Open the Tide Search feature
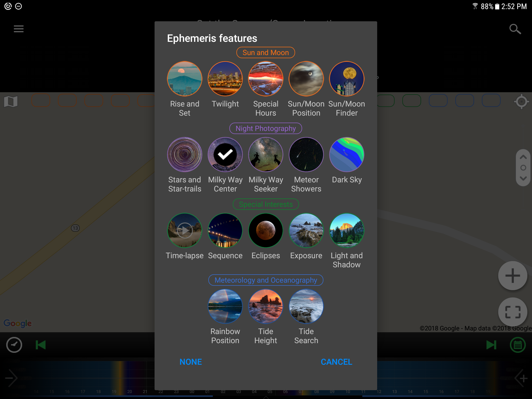Viewport: 532px width, 399px height. tap(306, 306)
